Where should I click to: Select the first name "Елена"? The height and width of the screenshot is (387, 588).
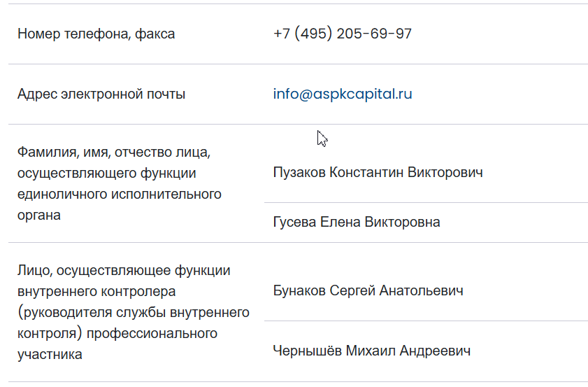click(338, 223)
